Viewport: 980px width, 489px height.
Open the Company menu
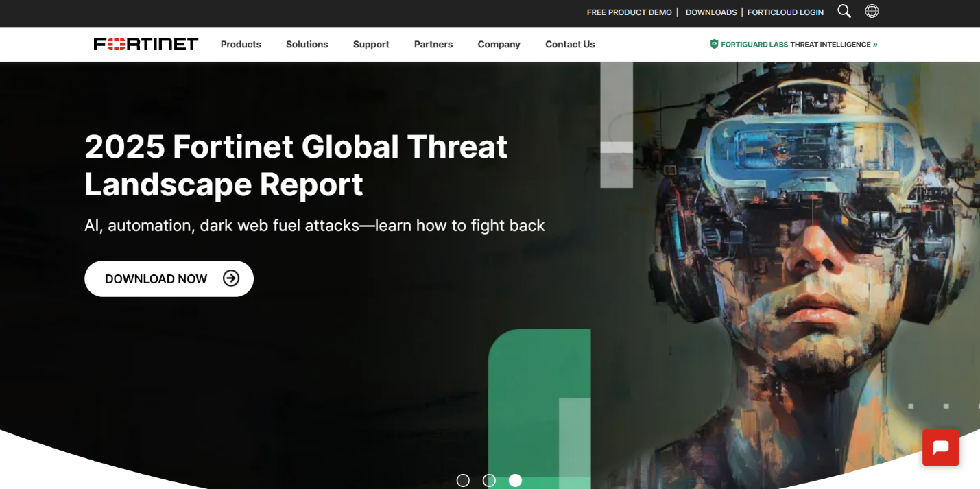(x=499, y=45)
